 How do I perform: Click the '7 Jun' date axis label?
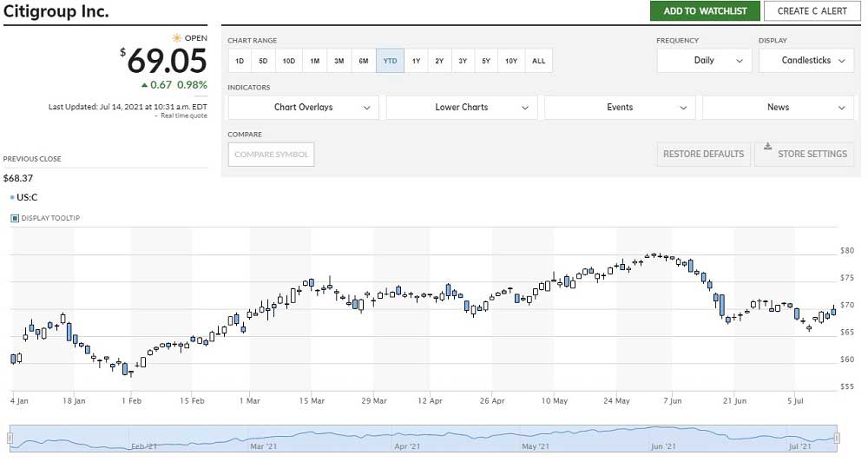(x=673, y=401)
